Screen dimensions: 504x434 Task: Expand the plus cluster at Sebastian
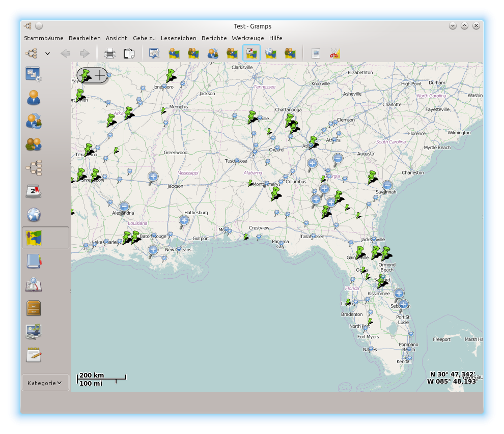pyautogui.click(x=404, y=304)
